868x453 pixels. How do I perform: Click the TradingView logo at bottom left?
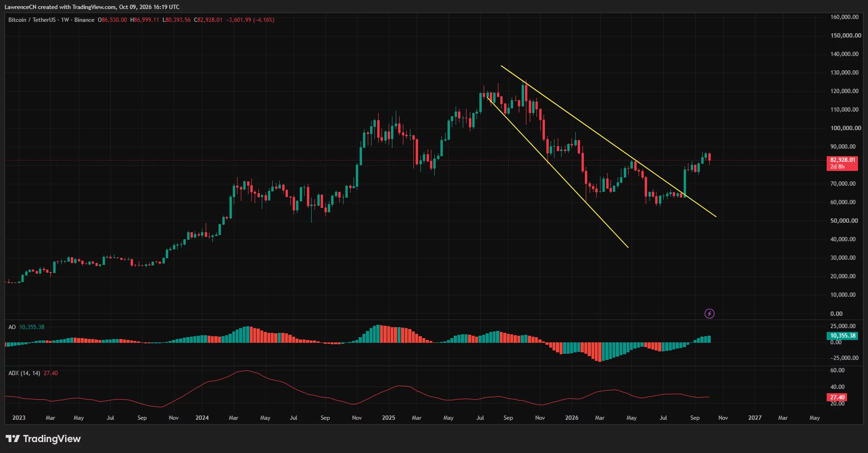(43, 439)
